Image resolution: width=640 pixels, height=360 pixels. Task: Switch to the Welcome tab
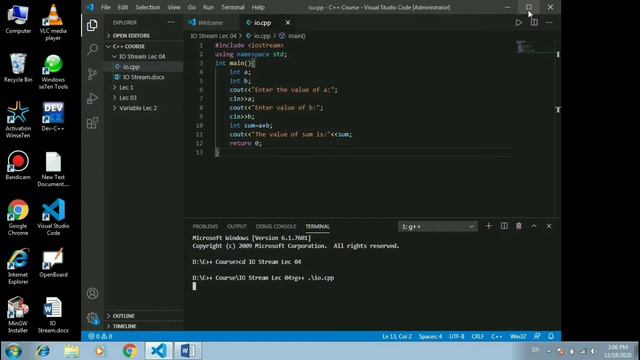tap(211, 23)
